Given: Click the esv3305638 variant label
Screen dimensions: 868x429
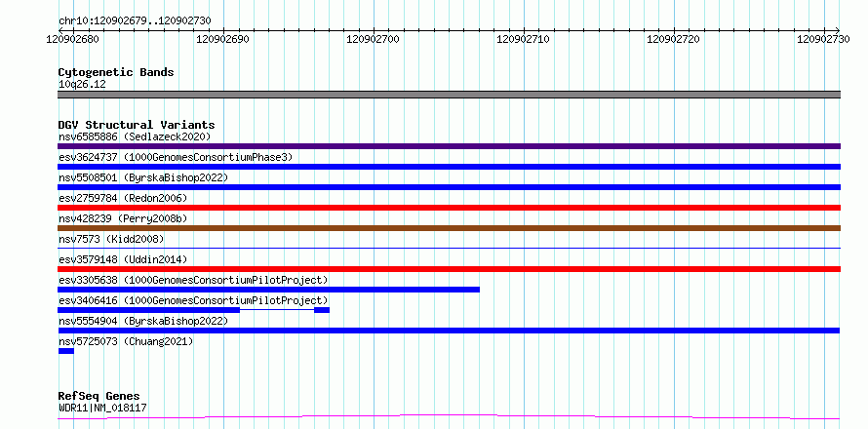Looking at the screenshot, I should 193,280.
